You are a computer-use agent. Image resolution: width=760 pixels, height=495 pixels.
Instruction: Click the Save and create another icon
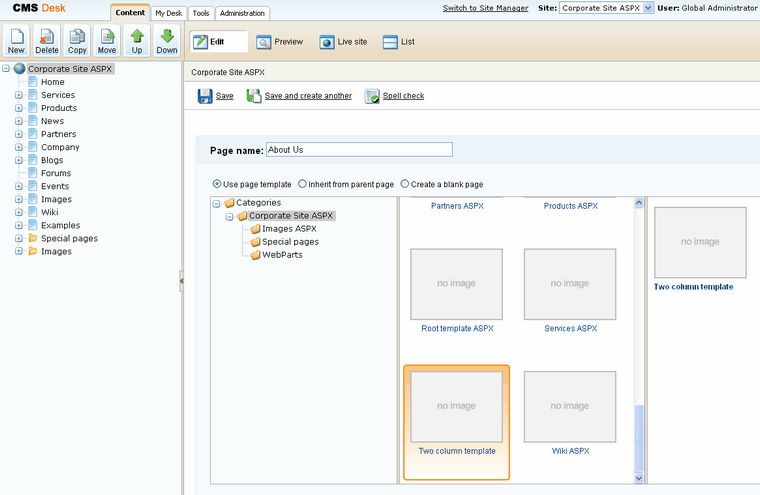(x=254, y=96)
